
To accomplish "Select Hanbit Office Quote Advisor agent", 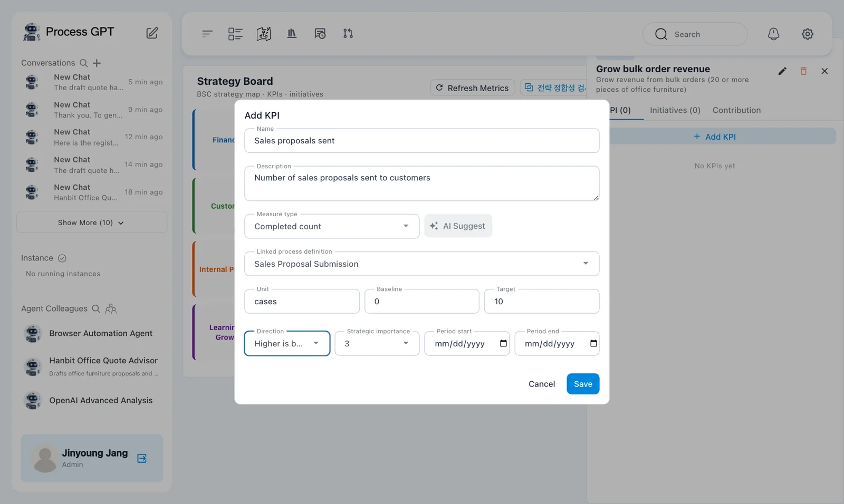I will pyautogui.click(x=92, y=366).
